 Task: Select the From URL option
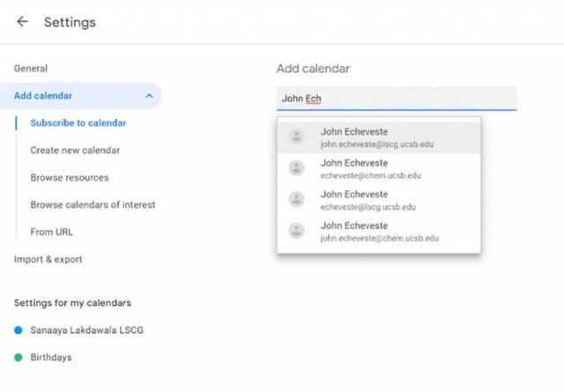[52, 233]
